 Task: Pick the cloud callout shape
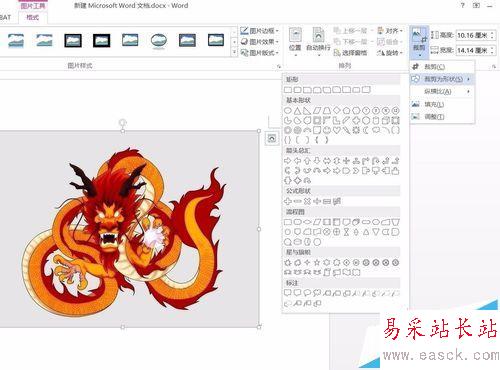(317, 293)
